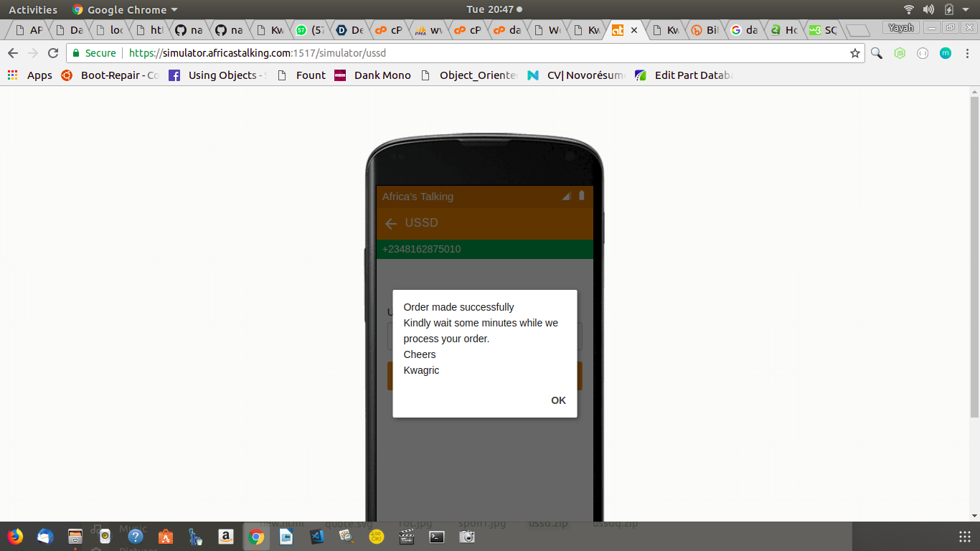Click the Yayah profile button
Screen dimensions: 980x551
point(901,28)
